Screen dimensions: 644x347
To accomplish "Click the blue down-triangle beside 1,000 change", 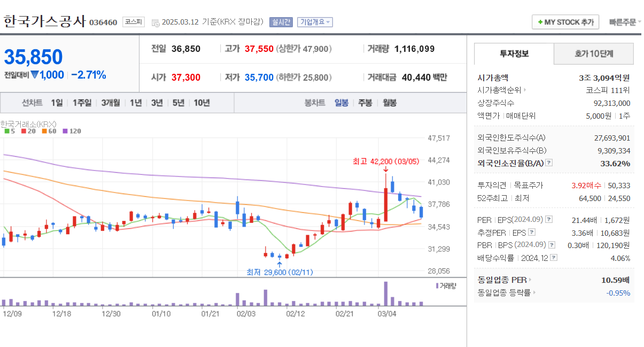I will (x=35, y=75).
